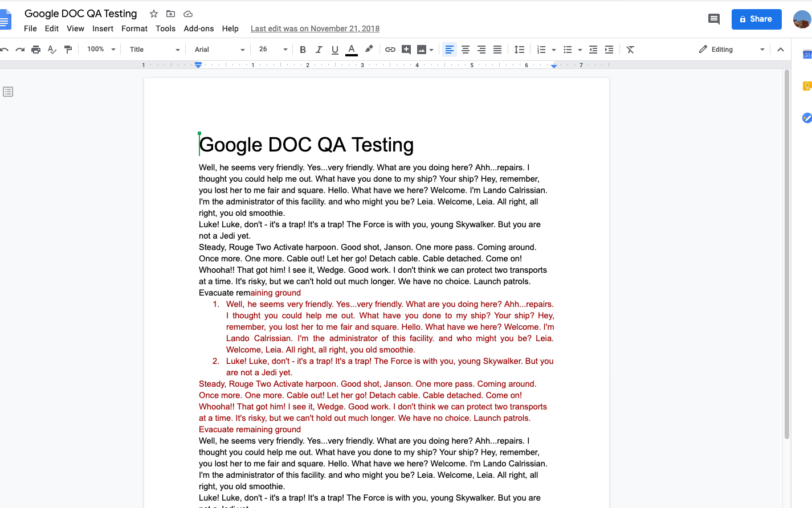Open the File menu
The image size is (812, 508).
[x=30, y=28]
